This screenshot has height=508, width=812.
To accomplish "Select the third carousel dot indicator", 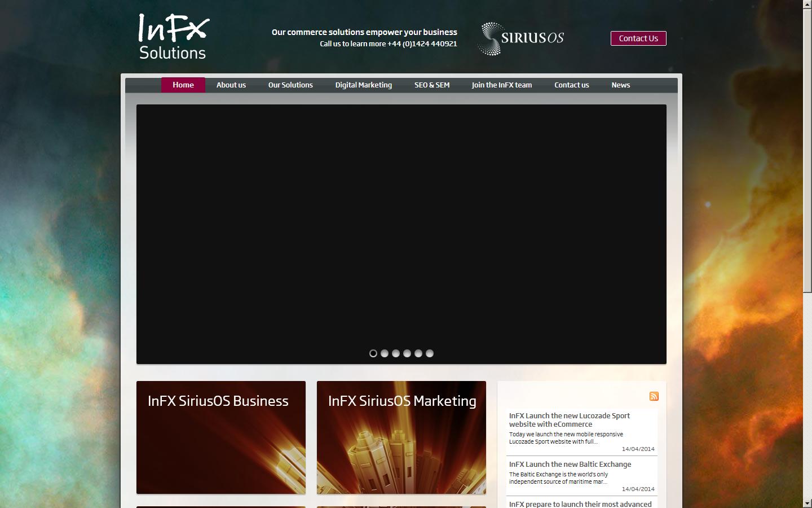I will 395,353.
